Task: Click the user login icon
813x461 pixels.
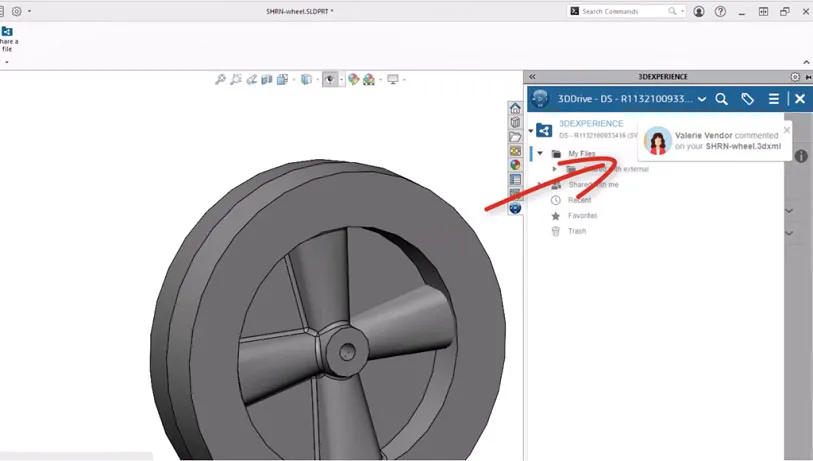Action: [x=699, y=11]
